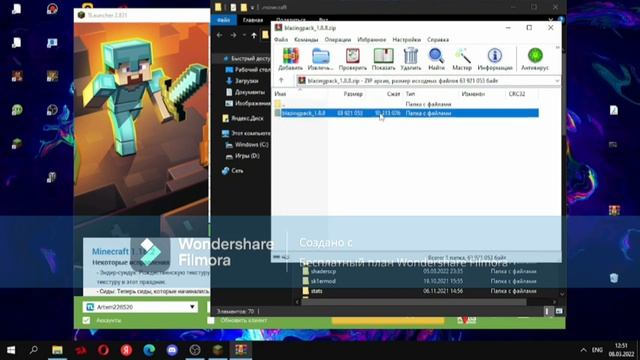The height and width of the screenshot is (360, 640).
Task: Open File Explorer from taskbar
Action: [57, 350]
